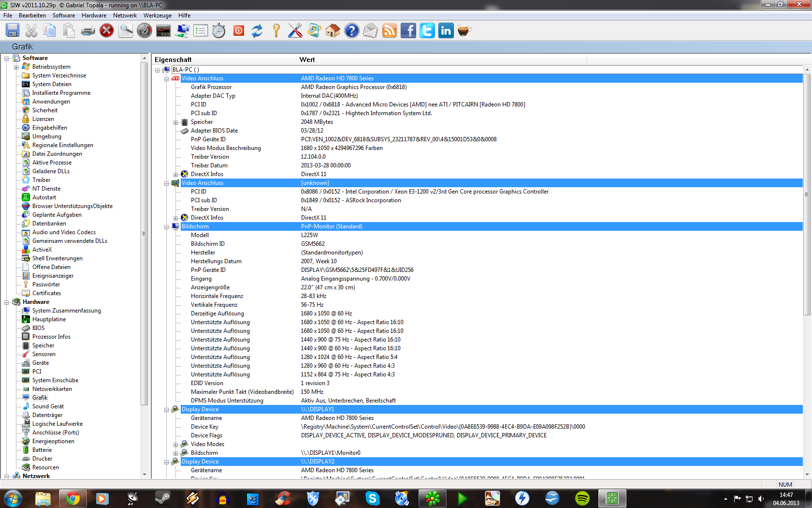Click the Print toolbar icon

(88, 30)
